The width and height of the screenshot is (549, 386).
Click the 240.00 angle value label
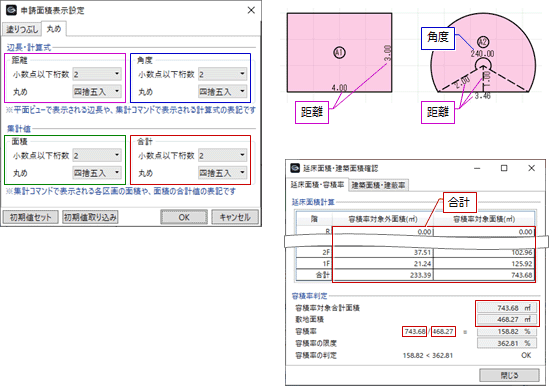pyautogui.click(x=482, y=54)
